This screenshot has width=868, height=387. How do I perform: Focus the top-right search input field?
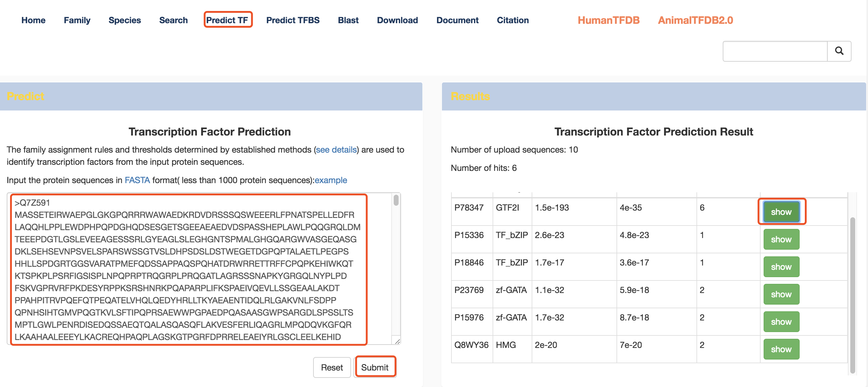click(x=775, y=51)
